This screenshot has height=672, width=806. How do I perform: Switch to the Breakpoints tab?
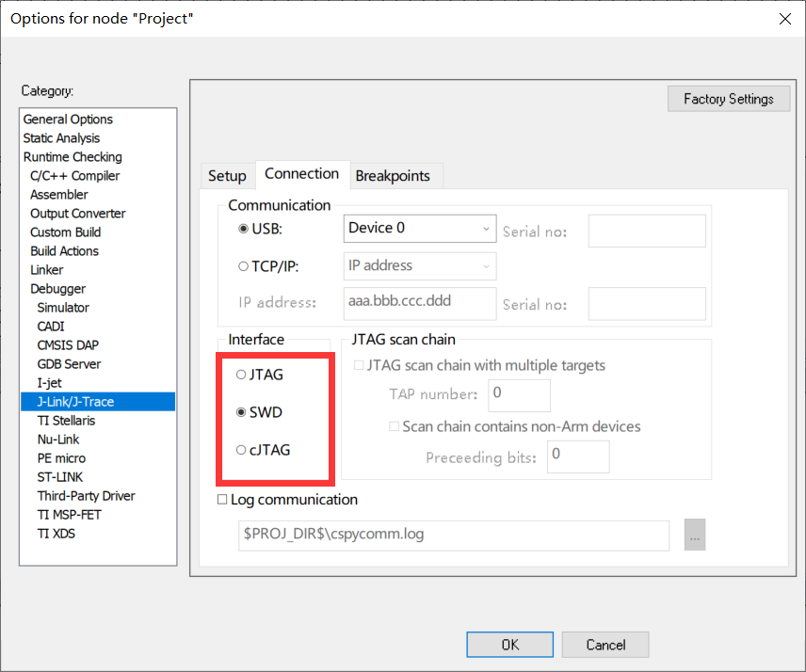click(x=393, y=176)
